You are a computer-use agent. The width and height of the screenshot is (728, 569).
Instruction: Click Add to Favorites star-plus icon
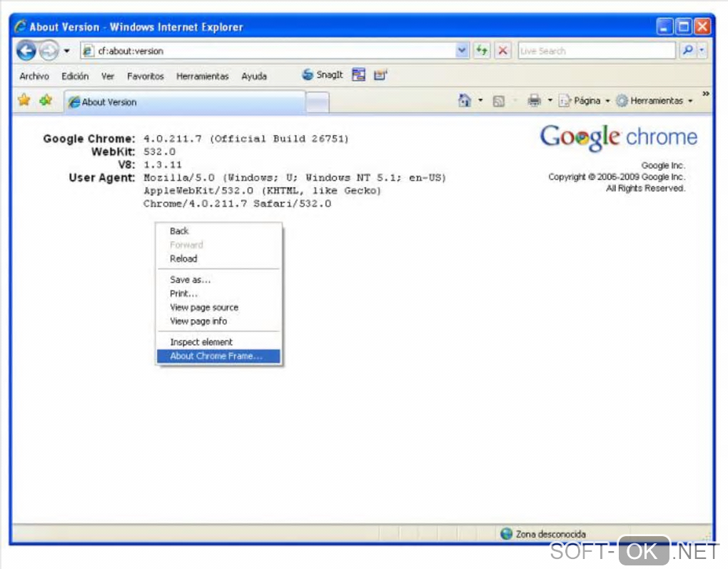(46, 100)
